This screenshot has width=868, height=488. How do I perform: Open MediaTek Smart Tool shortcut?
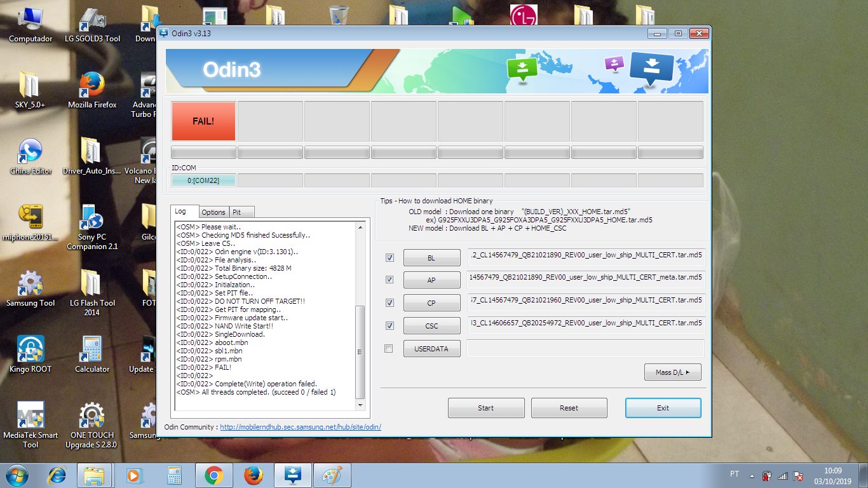[31, 425]
